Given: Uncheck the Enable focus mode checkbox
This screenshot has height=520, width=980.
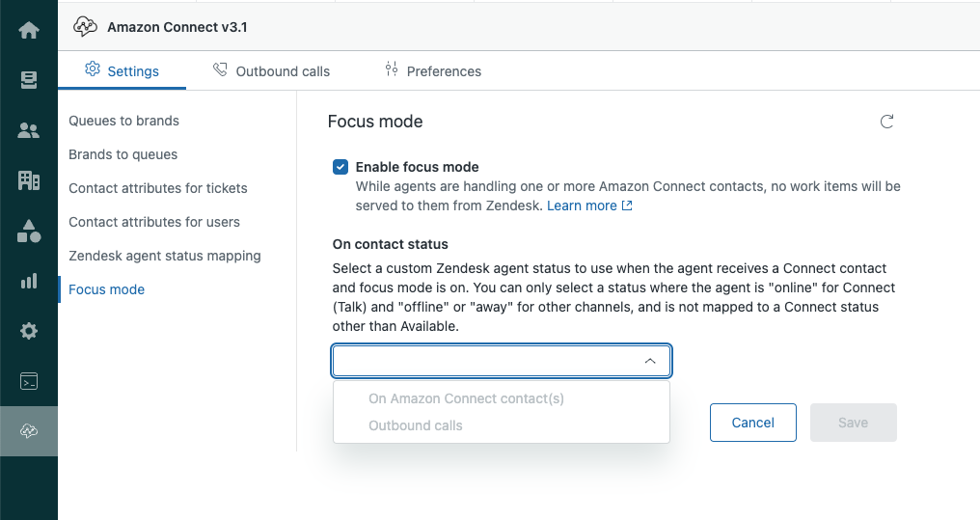Looking at the screenshot, I should (x=340, y=167).
